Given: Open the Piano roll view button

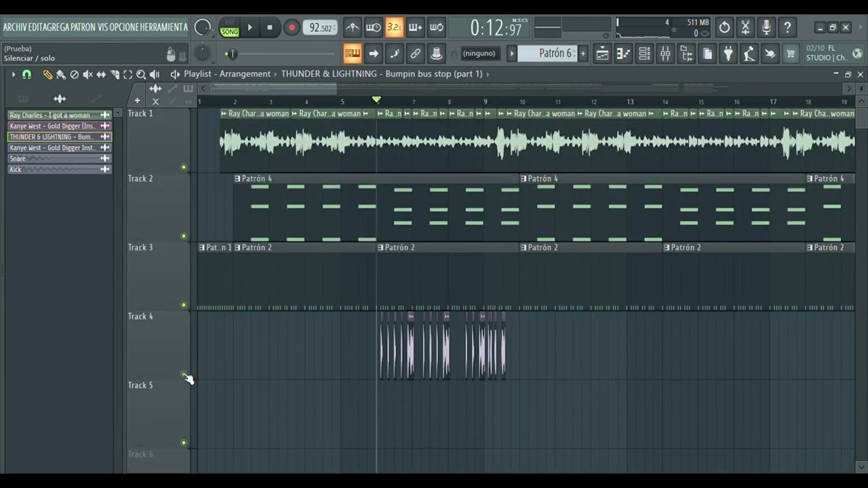Looking at the screenshot, I should (623, 54).
